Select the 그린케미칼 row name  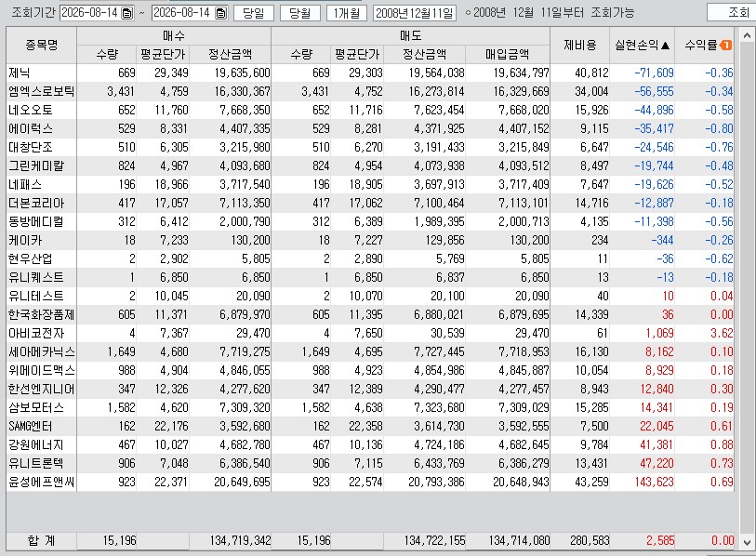click(36, 165)
